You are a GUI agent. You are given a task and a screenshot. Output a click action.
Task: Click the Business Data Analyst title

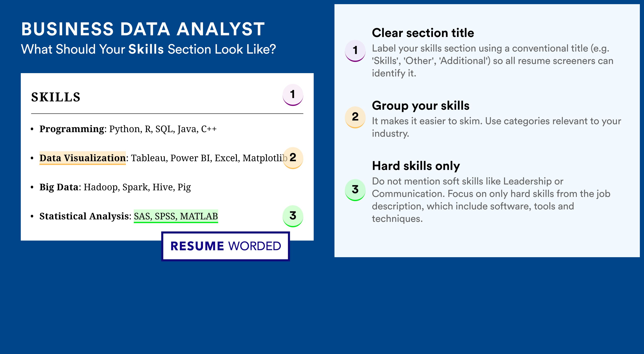click(x=143, y=29)
